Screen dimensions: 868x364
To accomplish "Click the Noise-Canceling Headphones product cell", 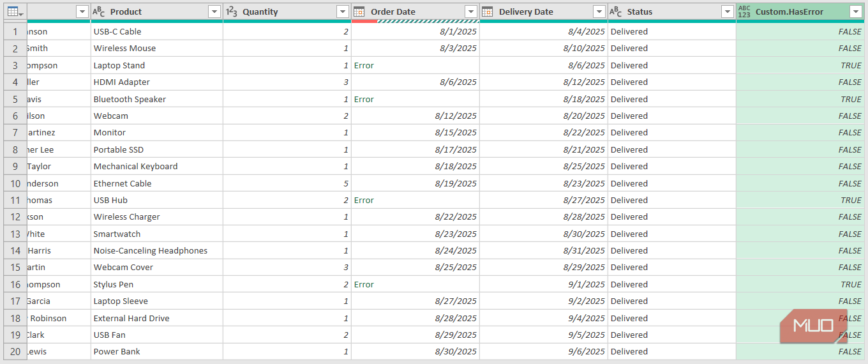I will click(157, 250).
